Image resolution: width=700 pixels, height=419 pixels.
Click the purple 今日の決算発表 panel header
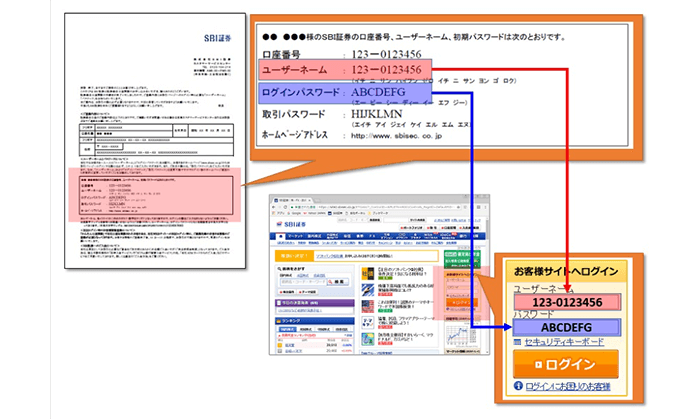pyautogui.click(x=314, y=303)
